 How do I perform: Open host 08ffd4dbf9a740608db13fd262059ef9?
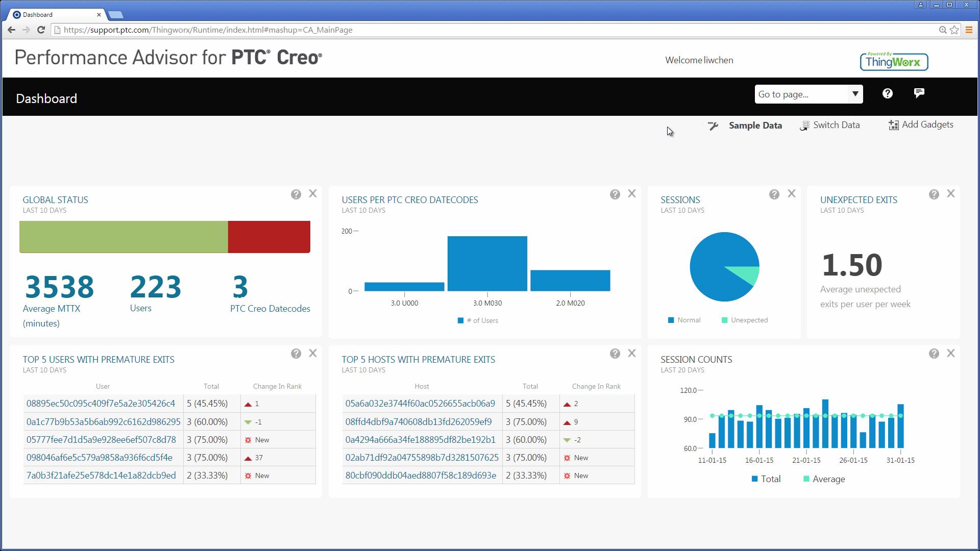419,422
